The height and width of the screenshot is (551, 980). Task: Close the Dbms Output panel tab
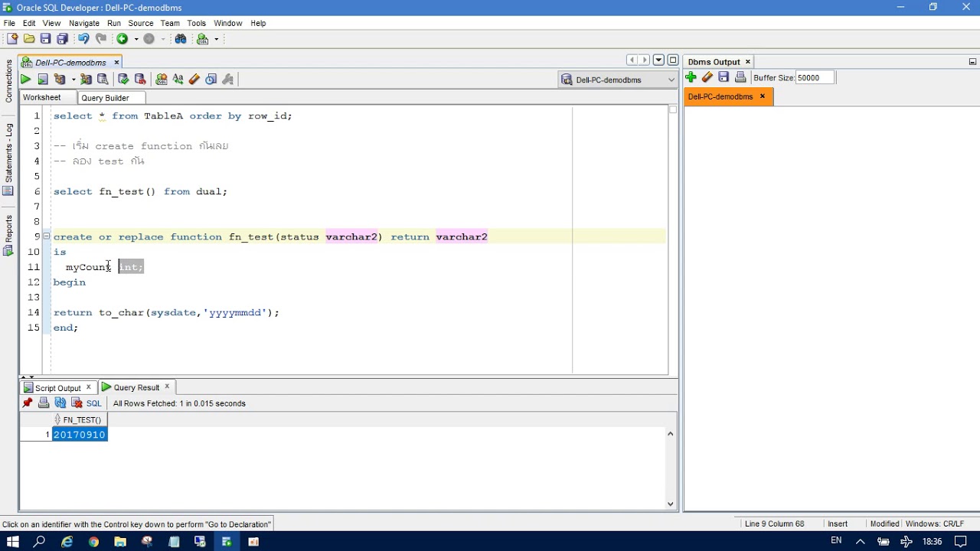(748, 62)
